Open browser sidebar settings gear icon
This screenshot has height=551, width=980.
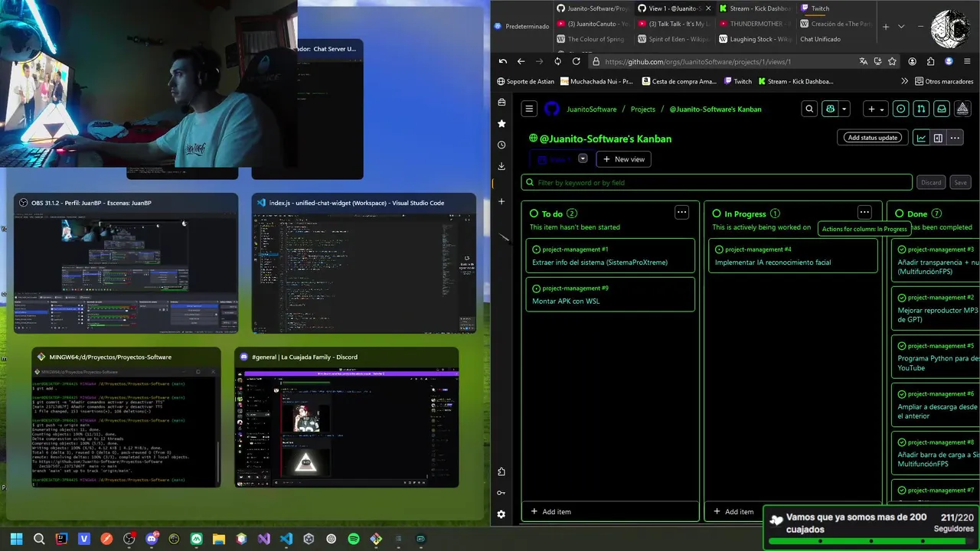coord(501,514)
